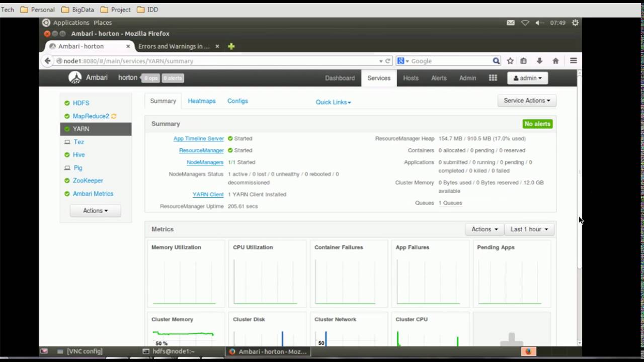Click the Tez client icon
Viewport: 644px width, 362px height.
click(x=67, y=142)
